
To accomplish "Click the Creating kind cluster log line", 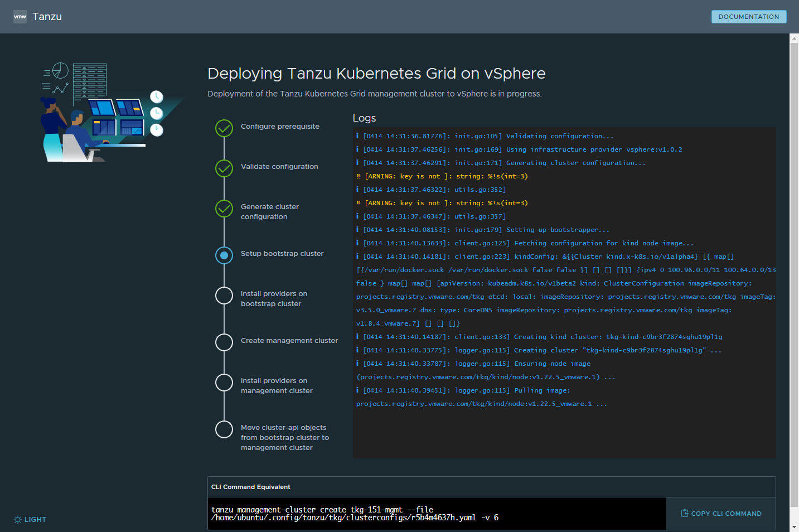I will pos(539,337).
